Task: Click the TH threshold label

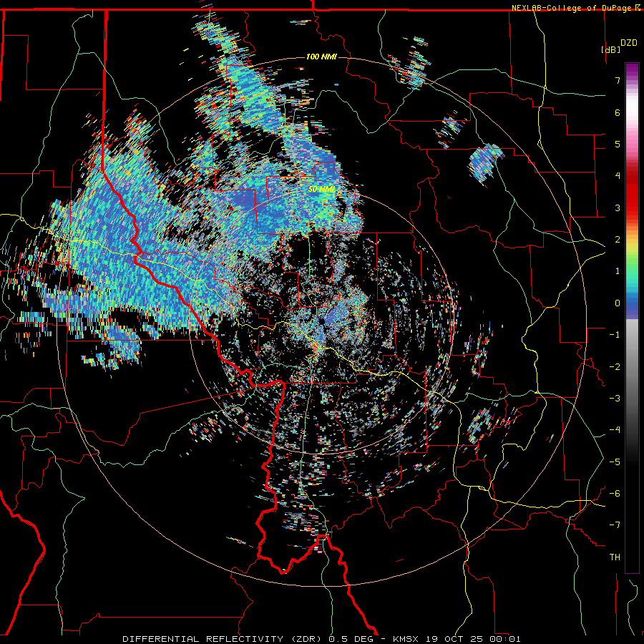Action: click(615, 557)
